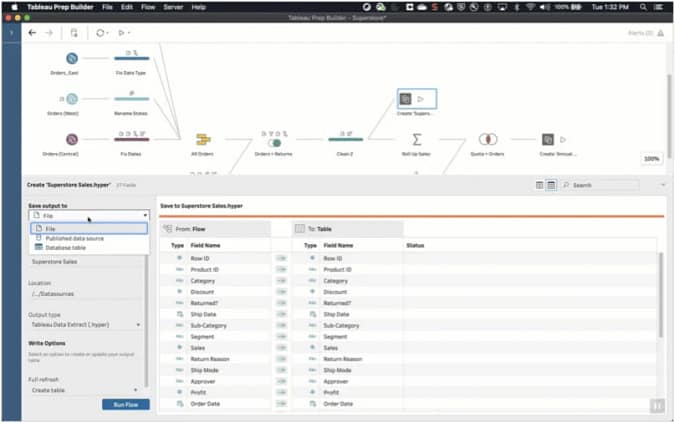Open the Create table refresh dropdown
The image size is (675, 423).
coord(84,390)
